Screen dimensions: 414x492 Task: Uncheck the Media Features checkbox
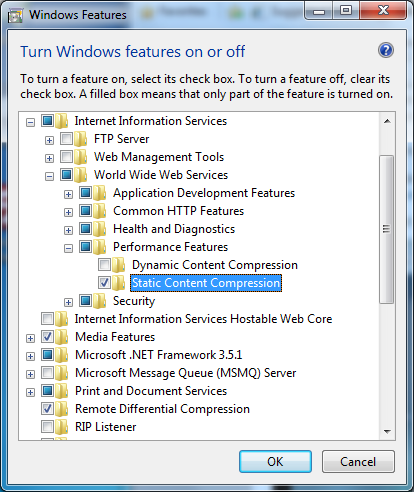point(47,336)
